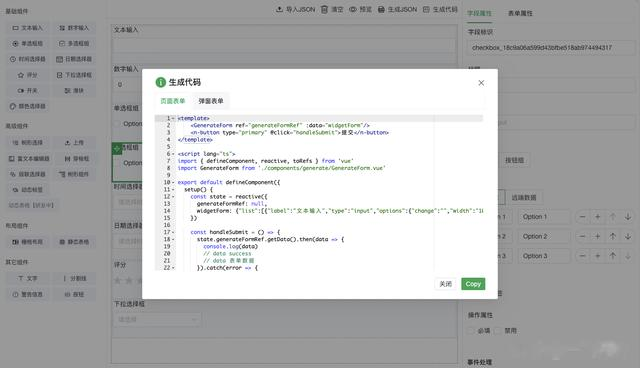Image resolution: width=640 pixels, height=368 pixels.
Task: Select the Date Picker (日期选择器) component
Action: [74, 59]
